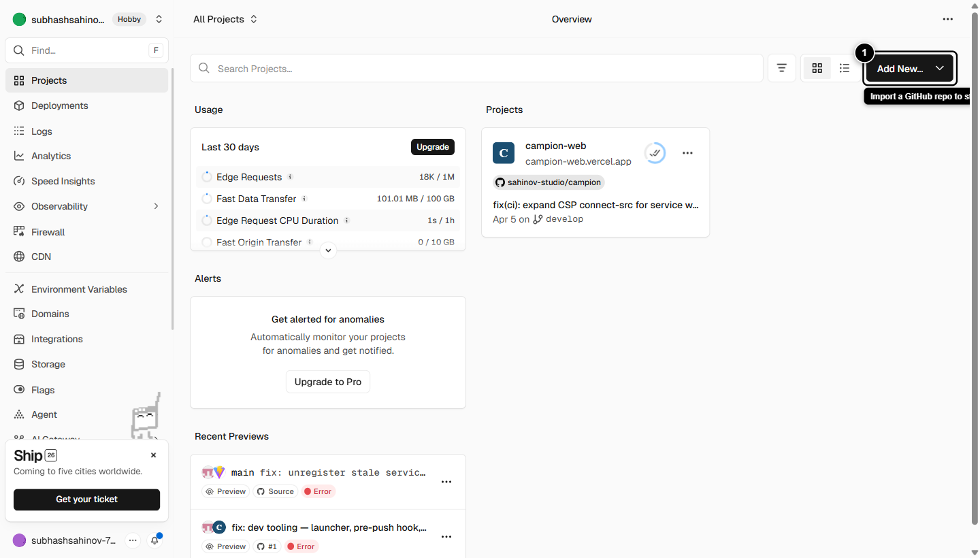
Task: Expand the Observability submenu chevron
Action: pyautogui.click(x=156, y=206)
